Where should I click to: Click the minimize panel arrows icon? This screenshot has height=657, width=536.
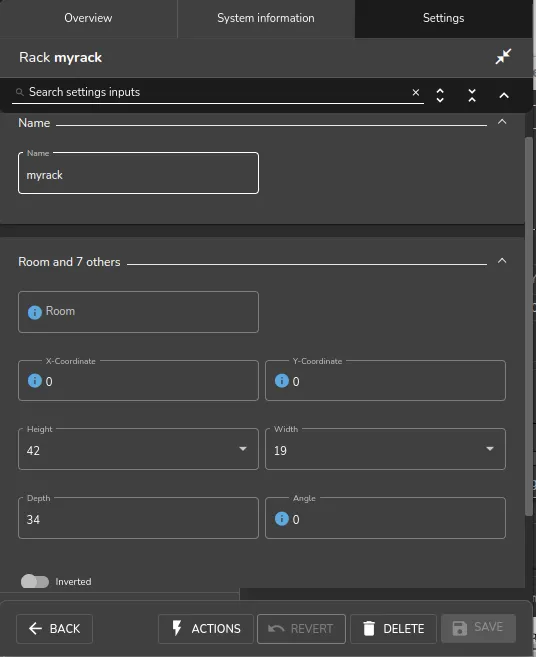click(x=503, y=57)
